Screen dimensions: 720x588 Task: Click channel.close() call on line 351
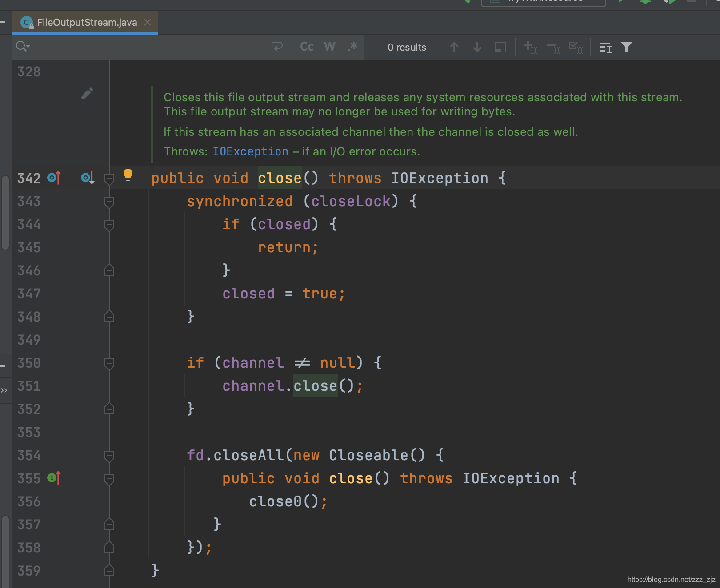point(292,386)
